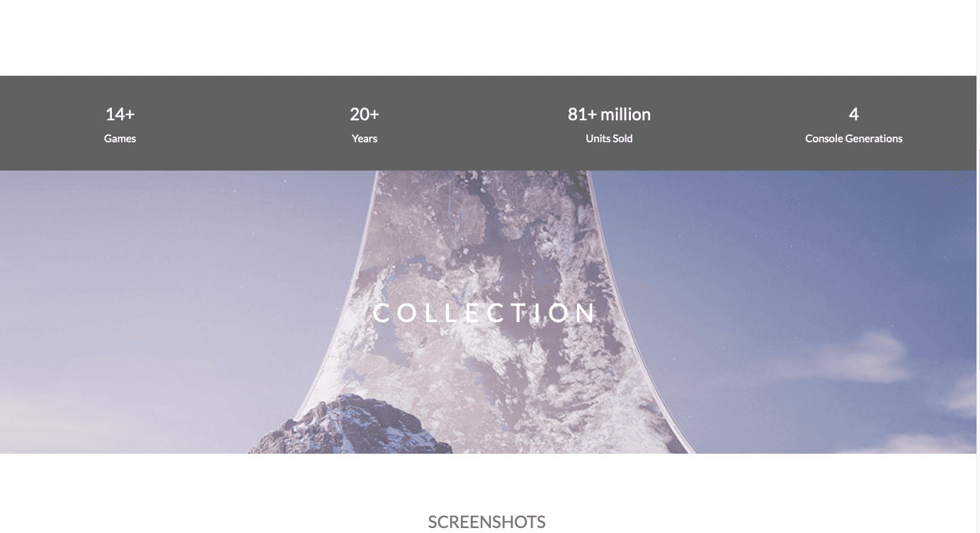
Task: Click the "81+ million" statistic
Action: click(609, 114)
